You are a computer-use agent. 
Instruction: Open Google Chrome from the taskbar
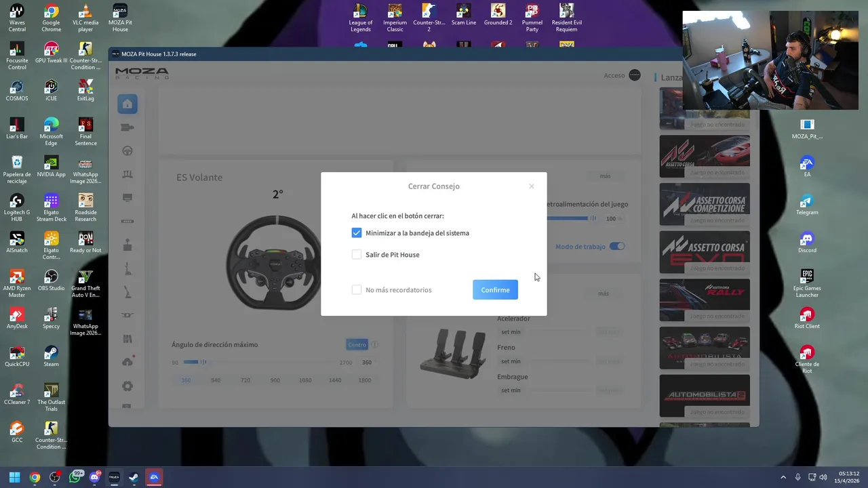coord(35,477)
